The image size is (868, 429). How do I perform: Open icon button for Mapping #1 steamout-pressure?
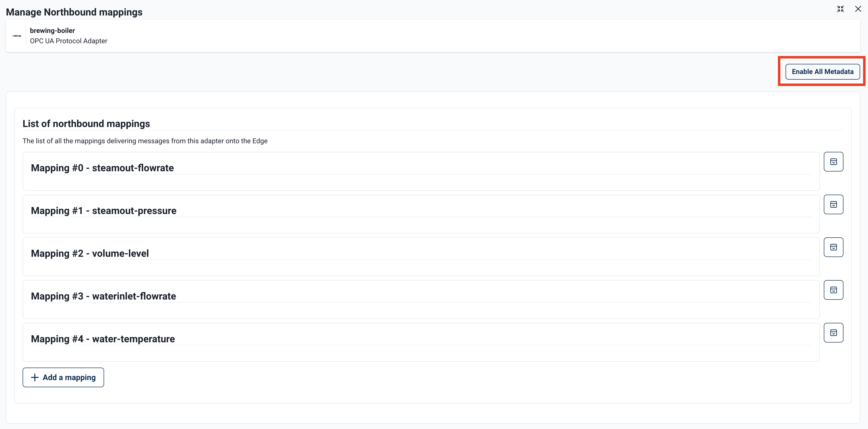pyautogui.click(x=833, y=204)
